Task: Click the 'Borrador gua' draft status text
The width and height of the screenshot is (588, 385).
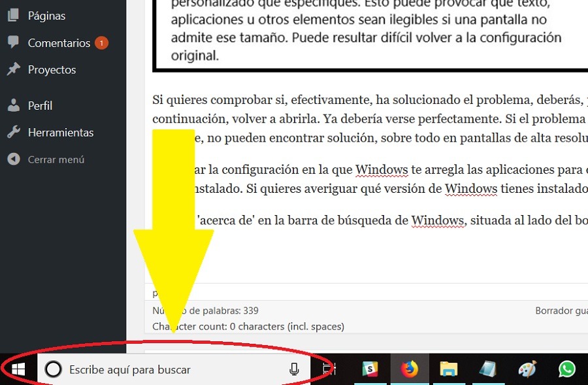Action: point(561,310)
